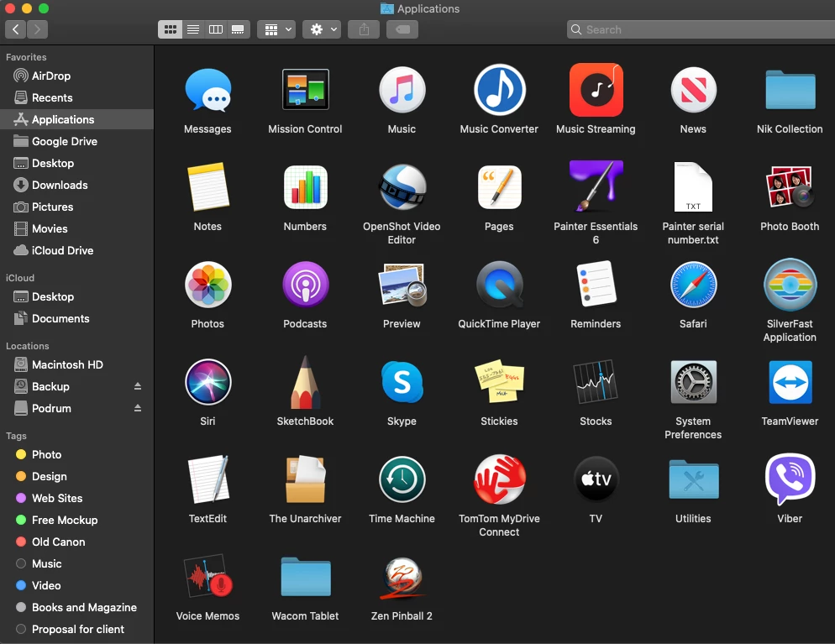Switch to gallery view
The height and width of the screenshot is (644, 835).
238,29
